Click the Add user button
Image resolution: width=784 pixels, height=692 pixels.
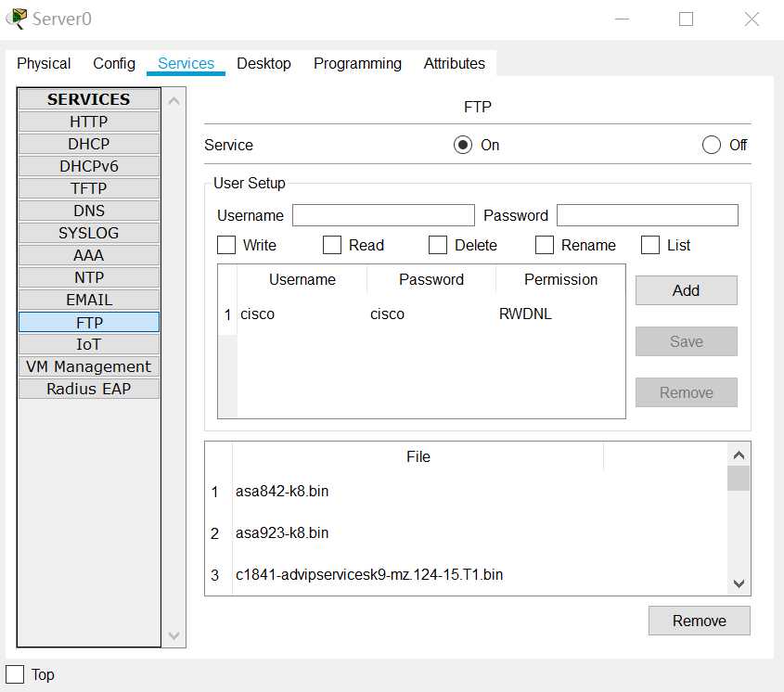coord(686,290)
